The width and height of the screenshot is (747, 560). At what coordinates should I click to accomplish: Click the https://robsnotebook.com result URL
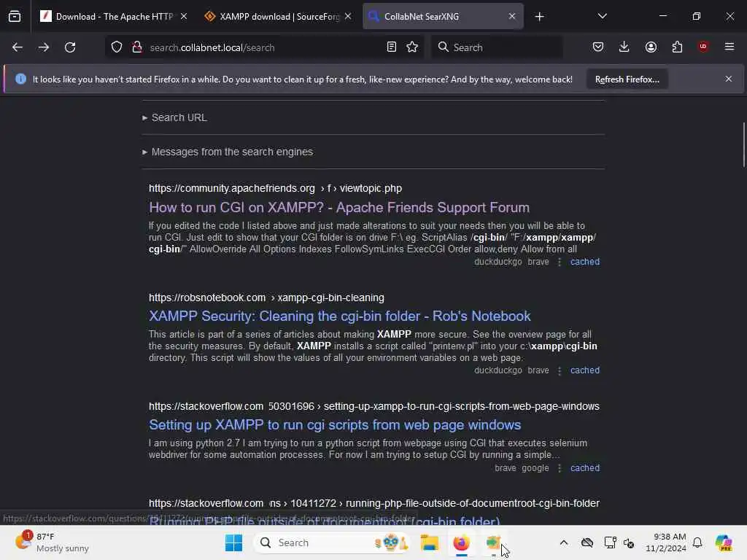click(x=266, y=297)
